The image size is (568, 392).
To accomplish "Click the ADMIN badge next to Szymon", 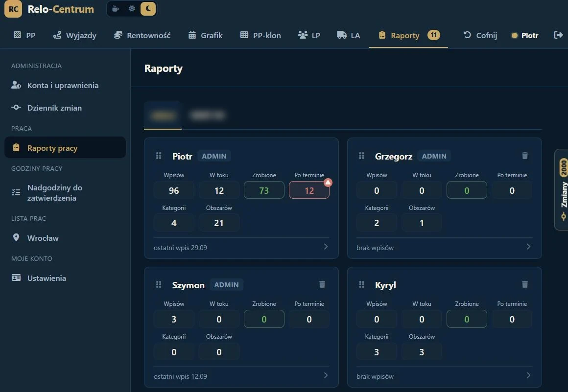I will point(226,285).
